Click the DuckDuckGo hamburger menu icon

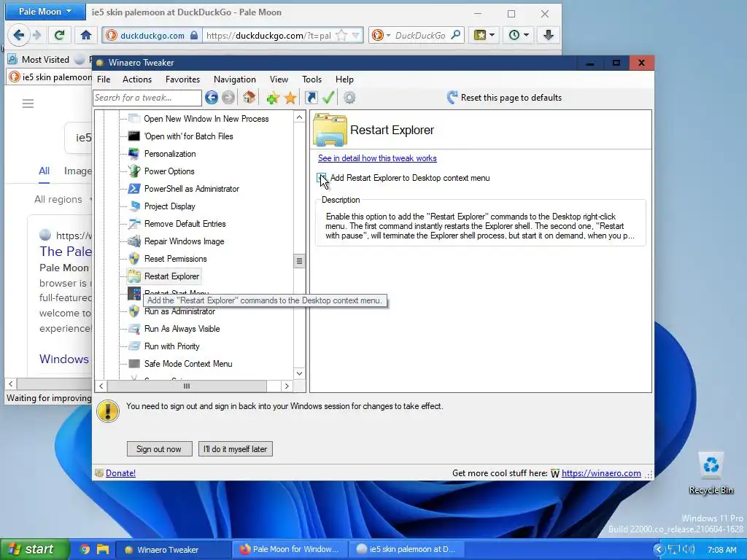click(x=28, y=104)
